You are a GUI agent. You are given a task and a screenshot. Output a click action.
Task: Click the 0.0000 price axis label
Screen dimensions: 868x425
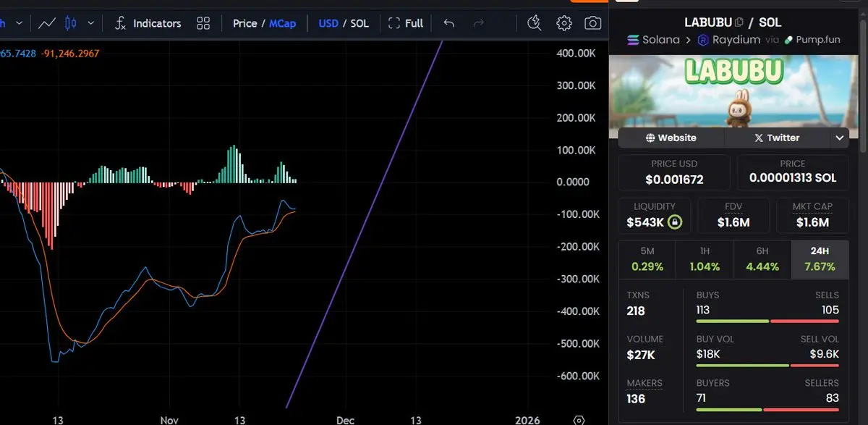coord(574,182)
